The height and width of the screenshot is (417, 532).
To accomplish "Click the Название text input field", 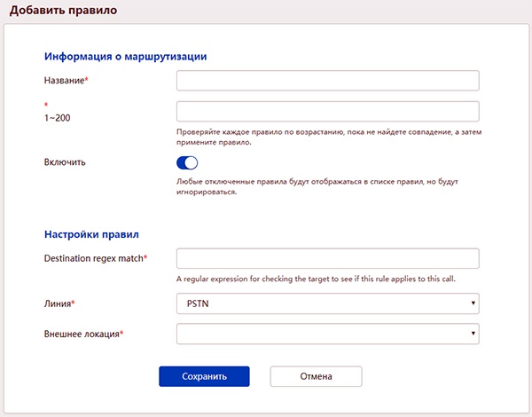I will 328,82.
